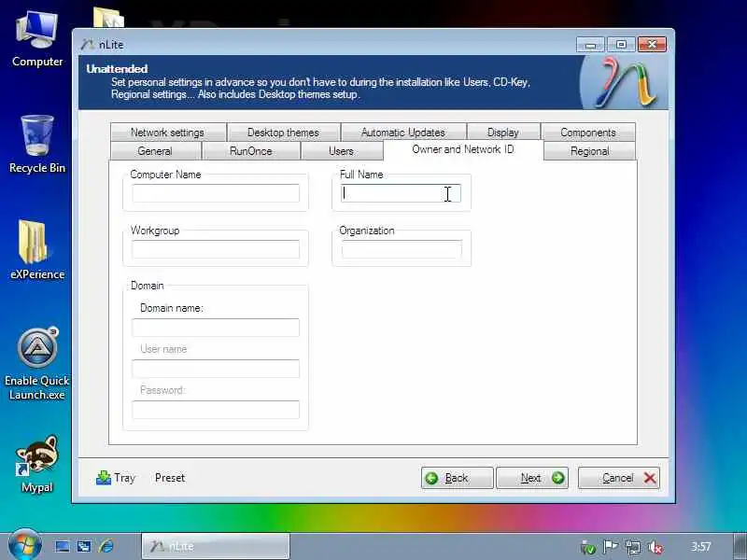Focus the Organization field
The height and width of the screenshot is (560, 747).
pyautogui.click(x=402, y=249)
